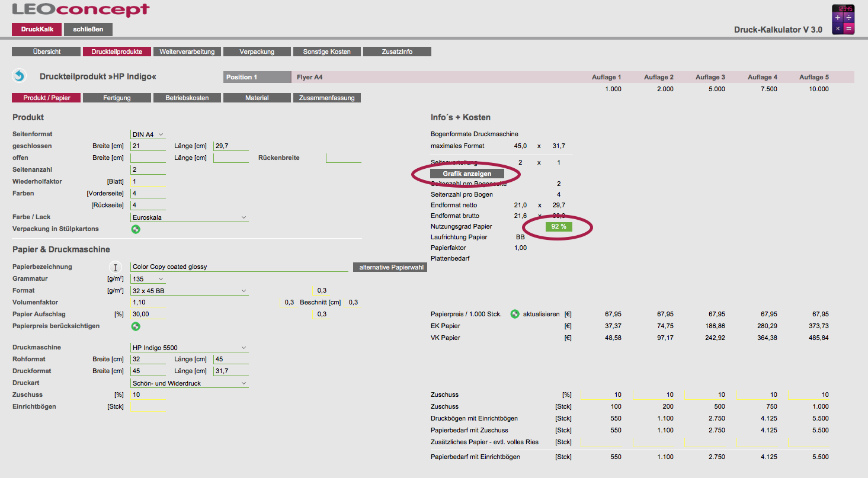Click the green aktualisieren refresh icon
This screenshot has width=868, height=478.
(515, 314)
